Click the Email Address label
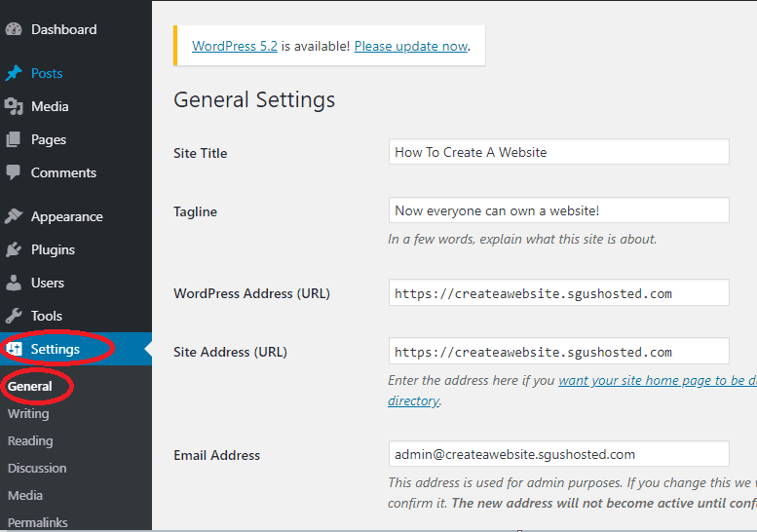Screen dimensions: 757x532 click(216, 455)
